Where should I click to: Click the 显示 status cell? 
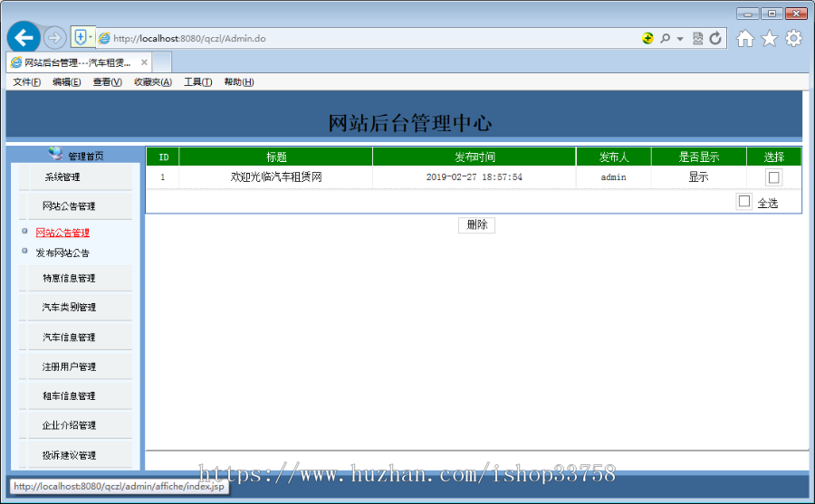tap(698, 177)
